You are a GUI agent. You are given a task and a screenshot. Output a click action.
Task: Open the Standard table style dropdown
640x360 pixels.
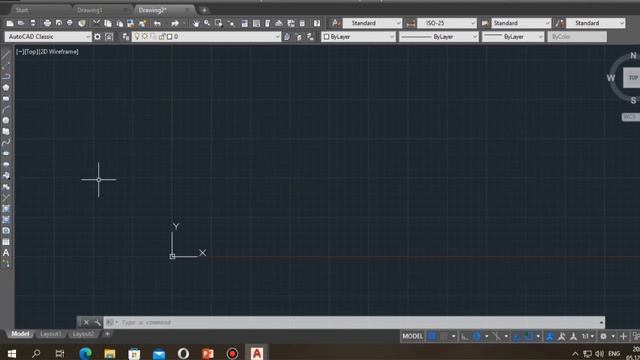[x=521, y=23]
